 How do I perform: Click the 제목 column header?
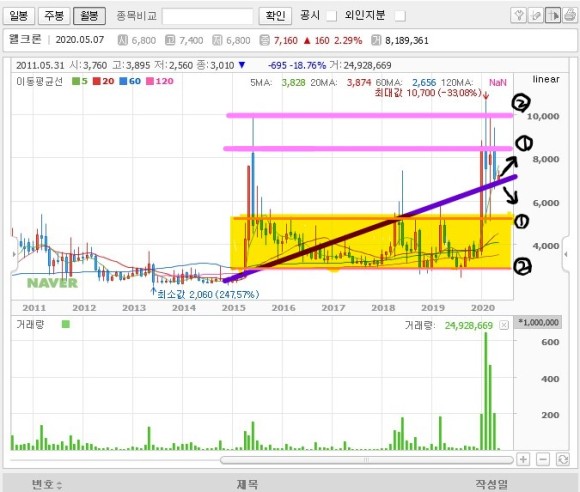click(x=247, y=484)
